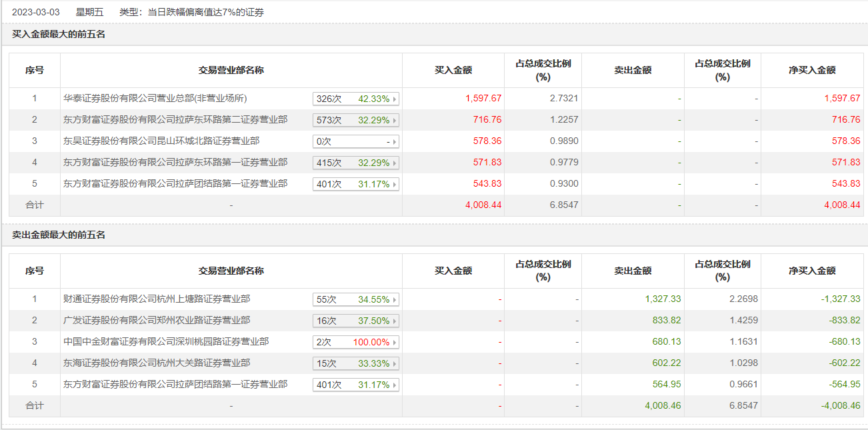Open 东方财富证券拉萨东环路第一证券营业部 link
The image size is (868, 430).
coord(175,163)
